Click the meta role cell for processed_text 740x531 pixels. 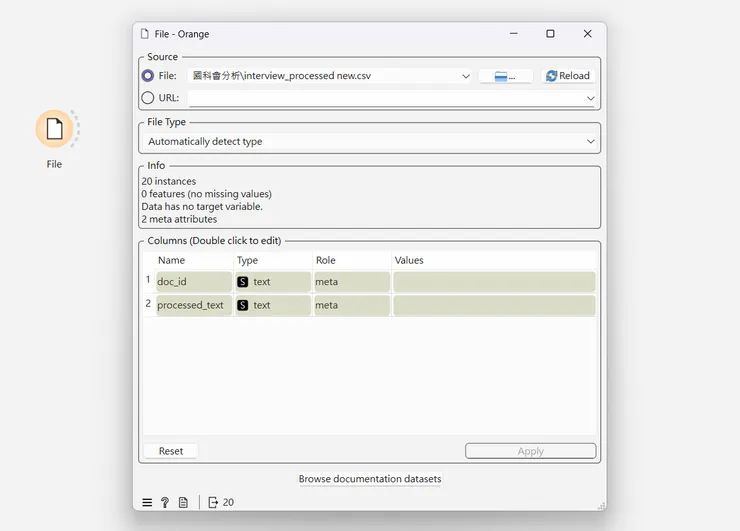point(352,305)
